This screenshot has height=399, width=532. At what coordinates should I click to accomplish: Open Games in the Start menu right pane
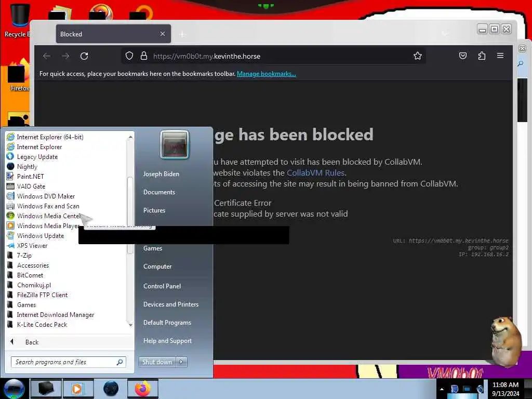click(x=153, y=248)
